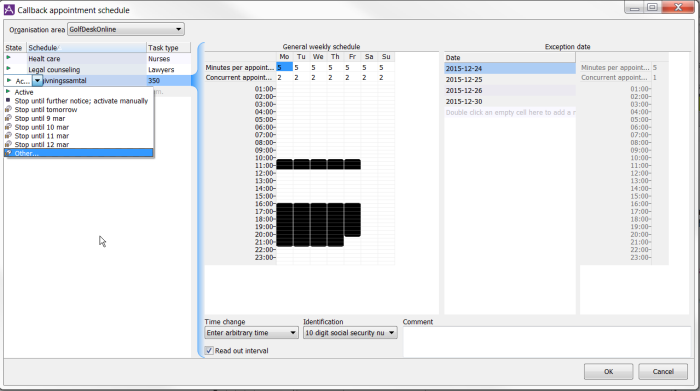
Task: Open the Identification dropdown list
Action: pos(350,333)
